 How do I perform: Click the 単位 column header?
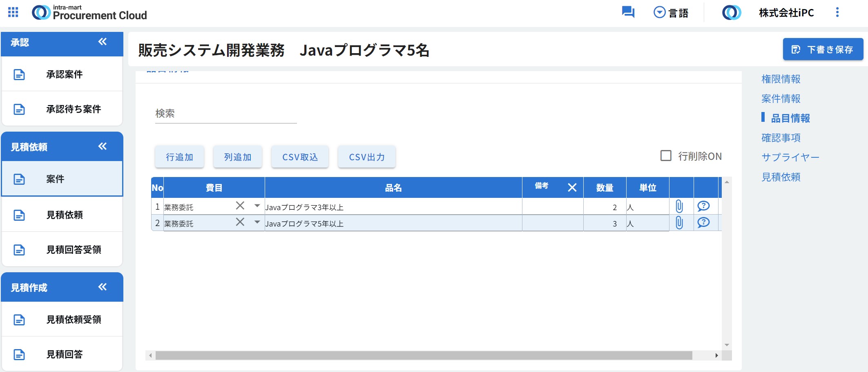(647, 188)
